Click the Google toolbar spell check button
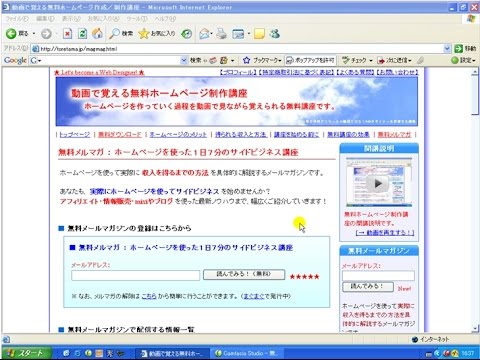This screenshot has width=480, height=360. coord(357,60)
